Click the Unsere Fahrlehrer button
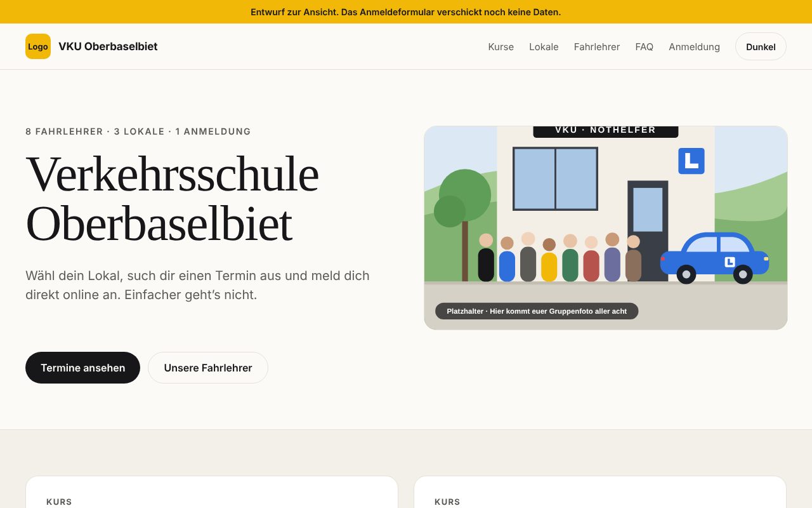Image resolution: width=812 pixels, height=508 pixels. click(208, 368)
